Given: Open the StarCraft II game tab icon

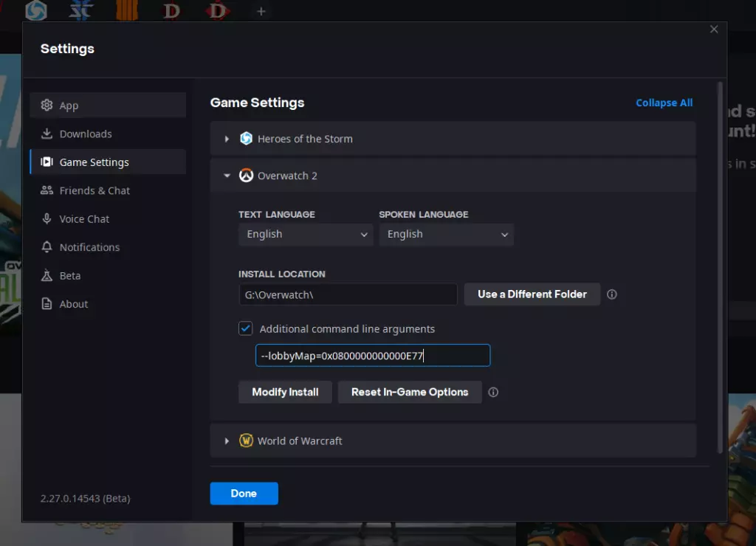Looking at the screenshot, I should pos(80,10).
